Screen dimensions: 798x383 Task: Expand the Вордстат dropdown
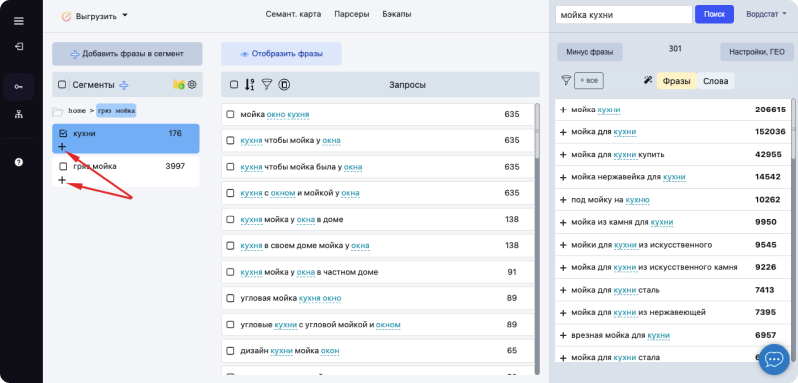tap(762, 14)
